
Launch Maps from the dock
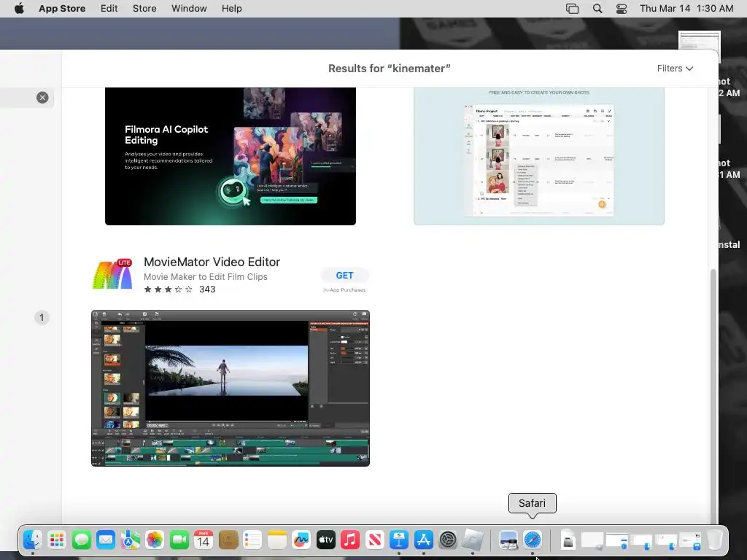(130, 540)
